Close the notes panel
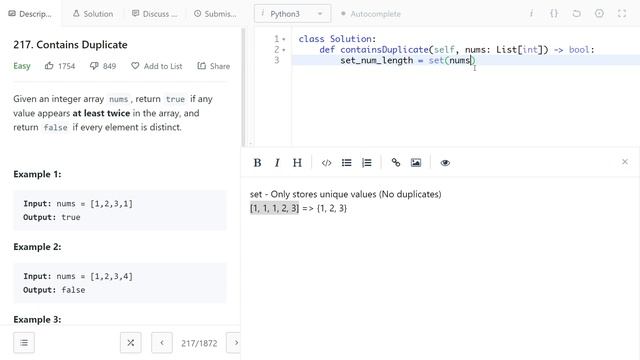The height and width of the screenshot is (360, 640). pyautogui.click(x=625, y=162)
